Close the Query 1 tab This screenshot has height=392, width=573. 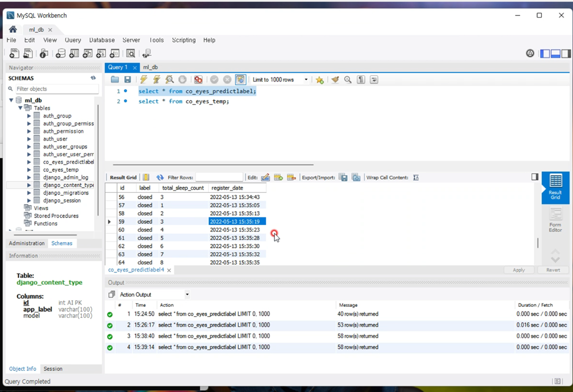click(x=135, y=68)
